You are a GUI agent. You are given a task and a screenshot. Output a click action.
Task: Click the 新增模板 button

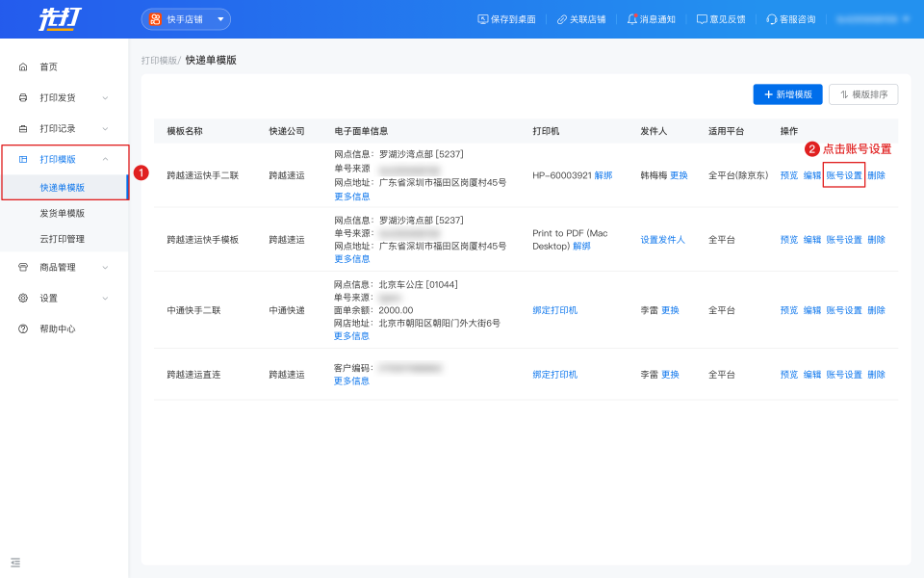[x=788, y=94]
